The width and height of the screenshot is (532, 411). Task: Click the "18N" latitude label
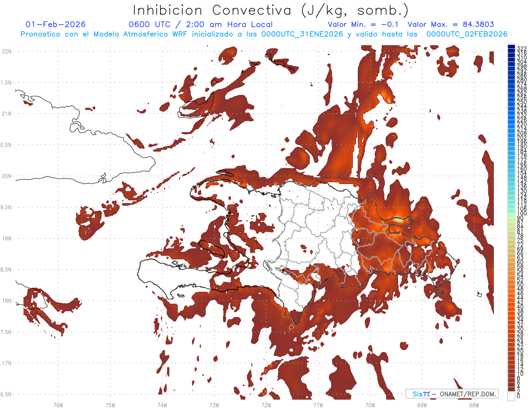(x=7, y=301)
